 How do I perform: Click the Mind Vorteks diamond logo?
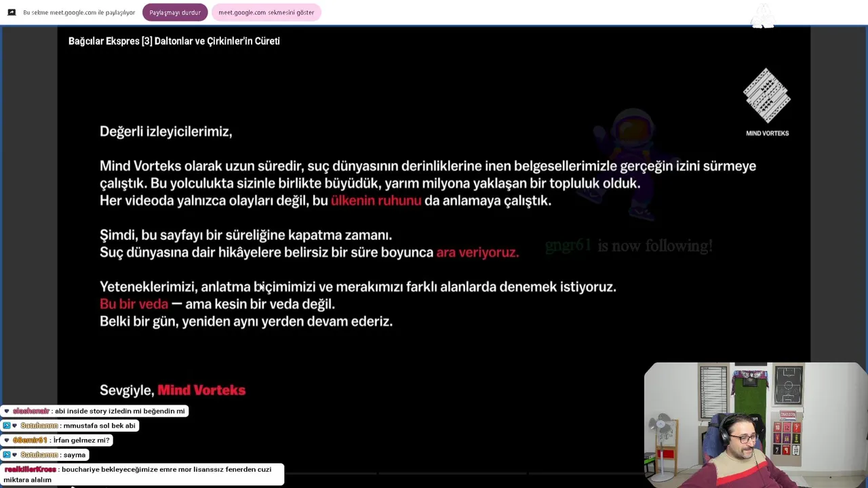point(767,96)
